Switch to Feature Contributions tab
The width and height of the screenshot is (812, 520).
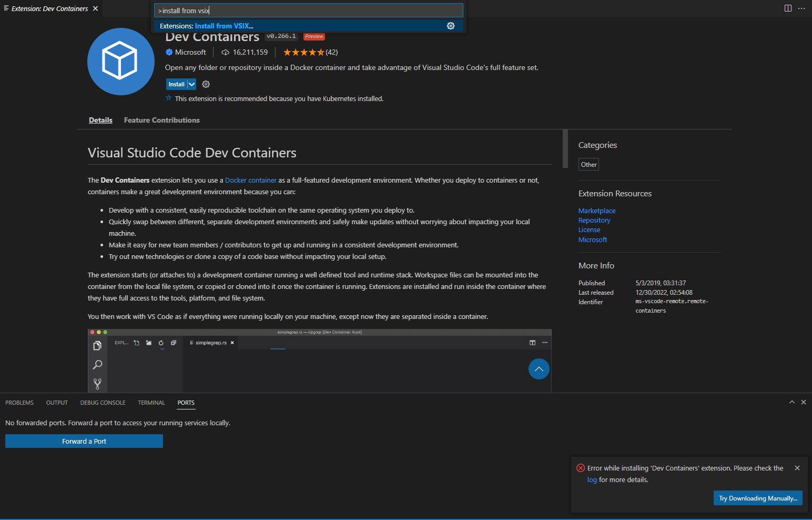(162, 120)
